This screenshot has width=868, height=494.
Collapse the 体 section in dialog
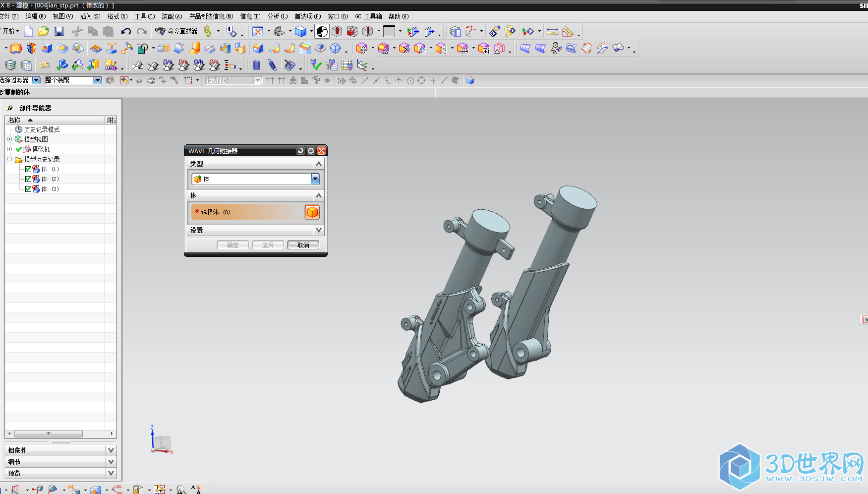[x=319, y=195]
